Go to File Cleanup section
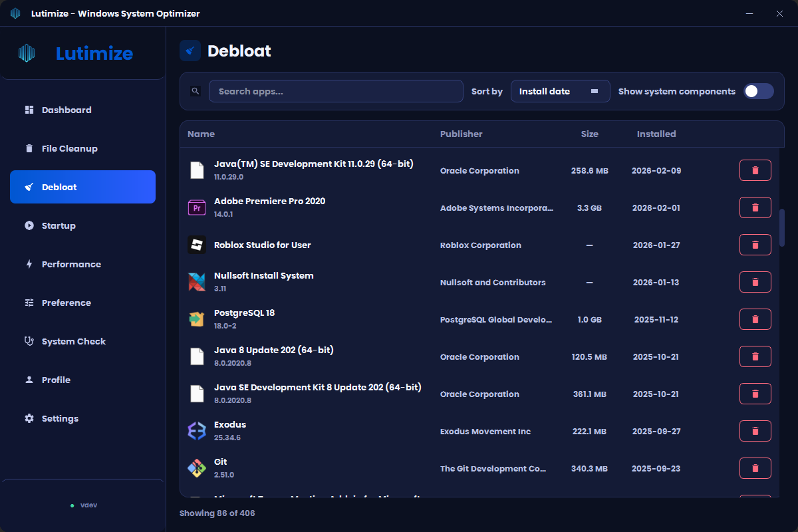This screenshot has height=532, width=798. [x=82, y=148]
